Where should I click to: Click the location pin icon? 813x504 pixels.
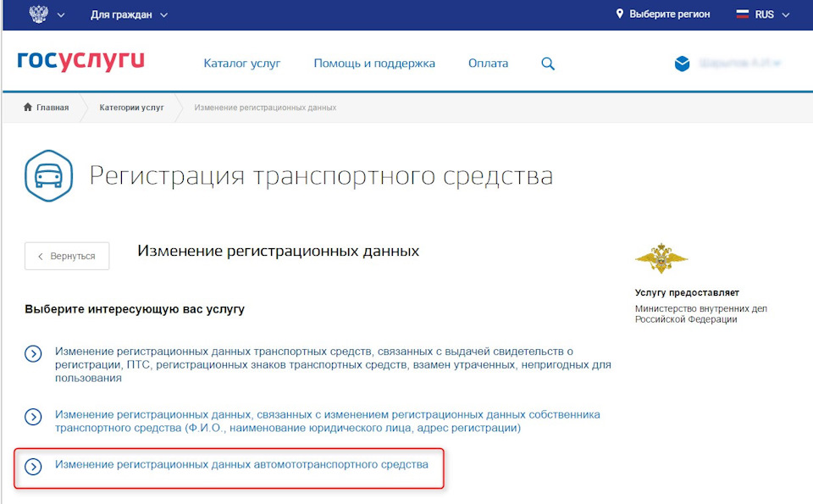tap(620, 14)
